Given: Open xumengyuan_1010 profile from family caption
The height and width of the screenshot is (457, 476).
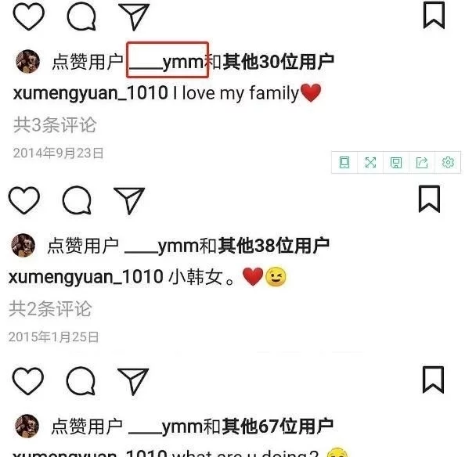Looking at the screenshot, I should [91, 93].
